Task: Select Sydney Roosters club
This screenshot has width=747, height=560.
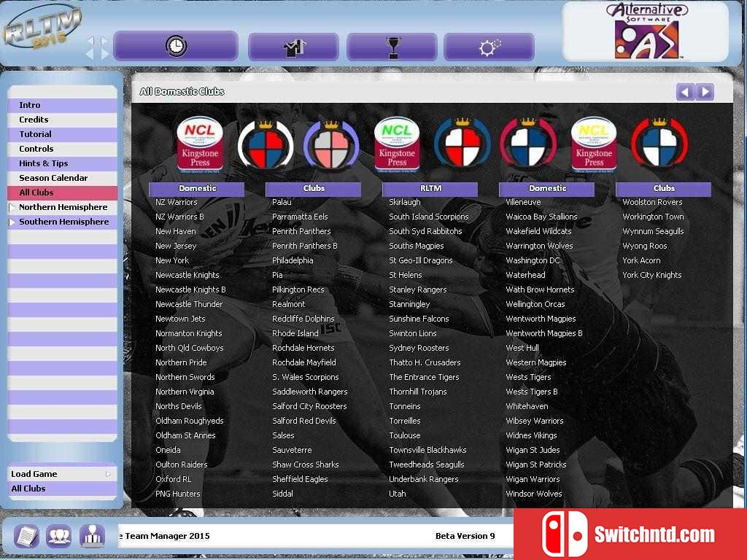Action: tap(419, 348)
